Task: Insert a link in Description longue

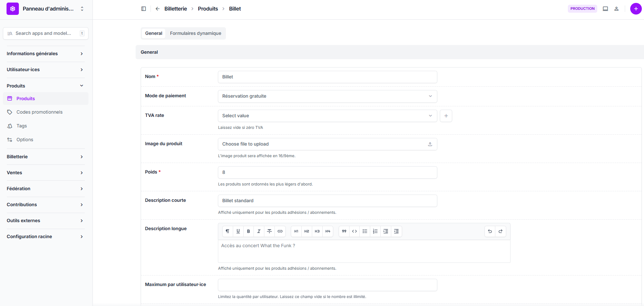Action: [280, 231]
